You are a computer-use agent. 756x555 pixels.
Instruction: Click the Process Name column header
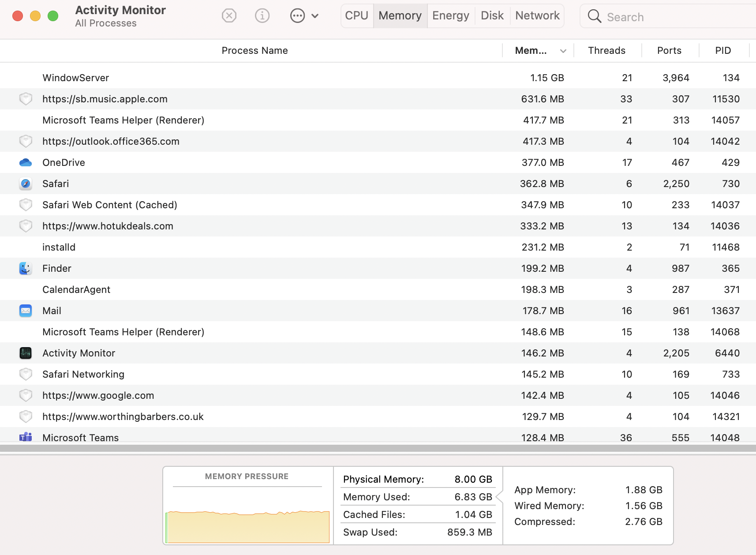254,51
